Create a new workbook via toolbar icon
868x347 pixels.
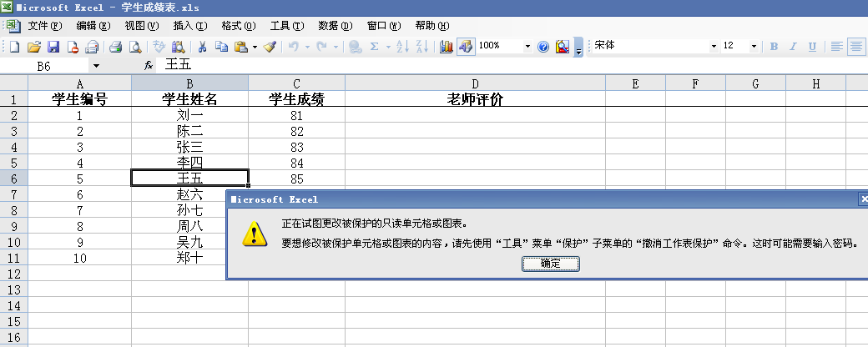click(15, 47)
